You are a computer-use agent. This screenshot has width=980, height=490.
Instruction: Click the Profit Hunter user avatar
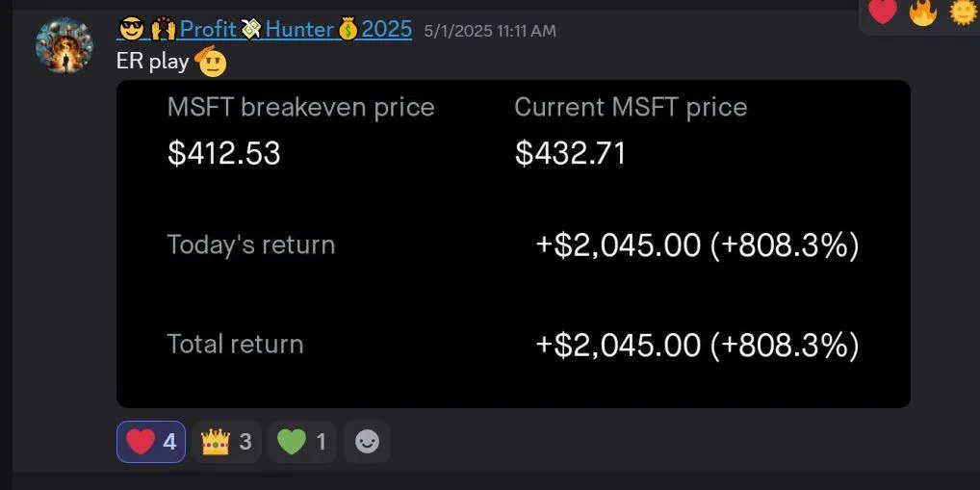point(64,44)
